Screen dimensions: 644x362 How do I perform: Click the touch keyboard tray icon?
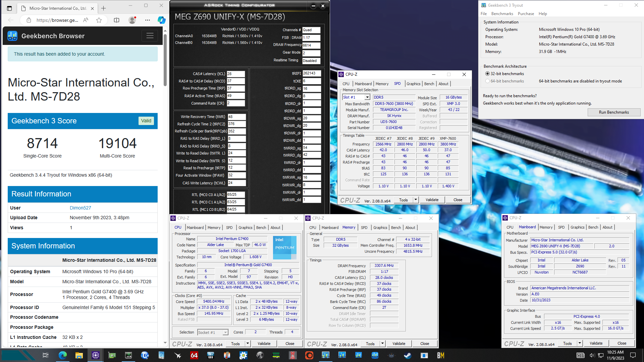(581, 355)
